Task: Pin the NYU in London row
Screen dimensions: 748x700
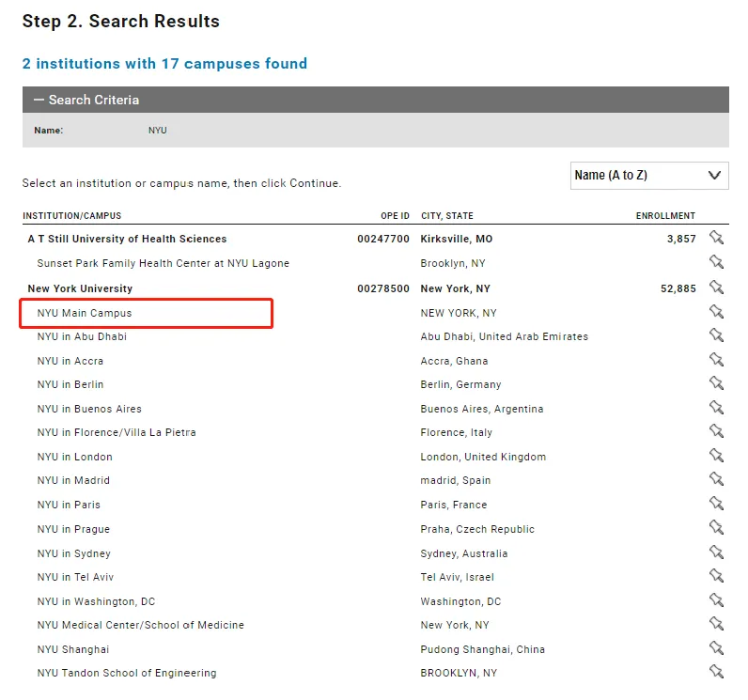Action: (x=716, y=457)
